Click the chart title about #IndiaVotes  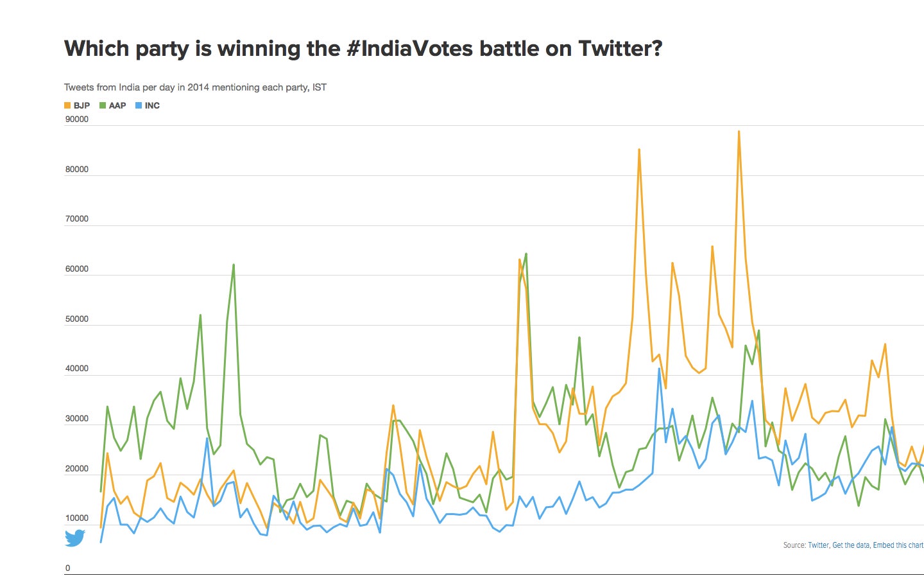(363, 49)
